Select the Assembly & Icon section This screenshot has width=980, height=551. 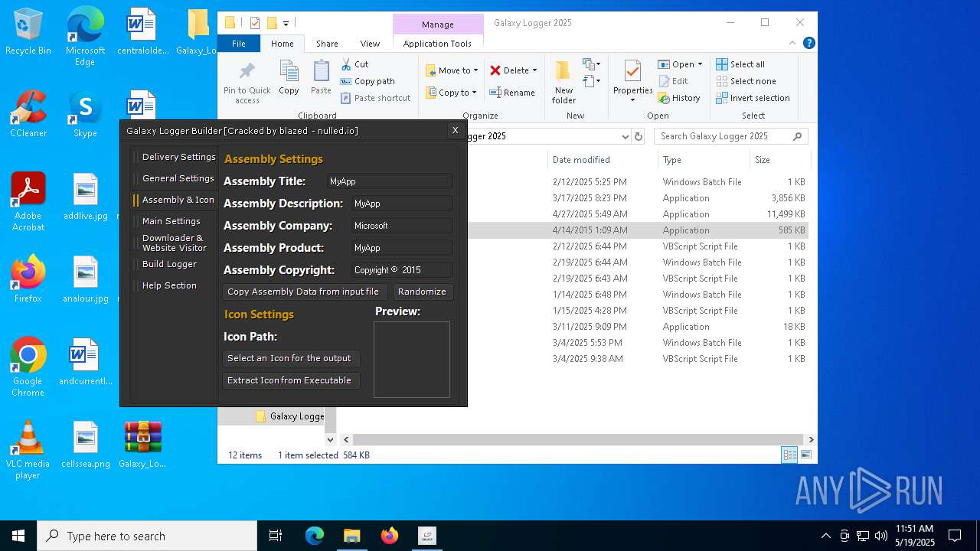point(178,200)
